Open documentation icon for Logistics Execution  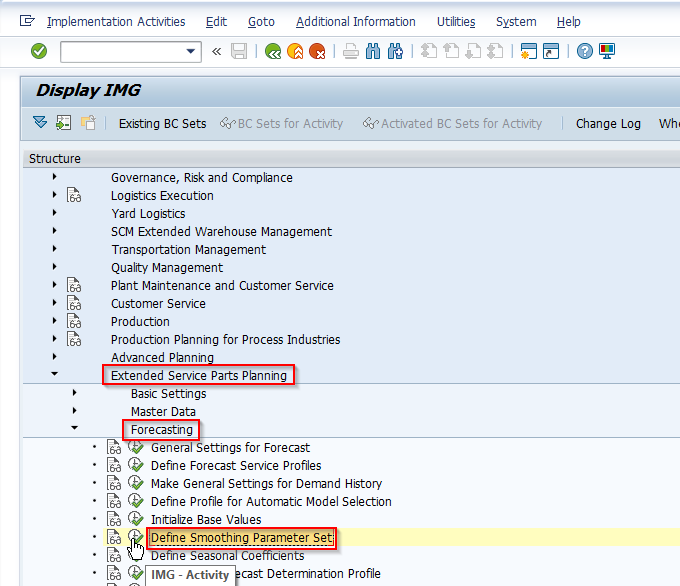point(74,195)
